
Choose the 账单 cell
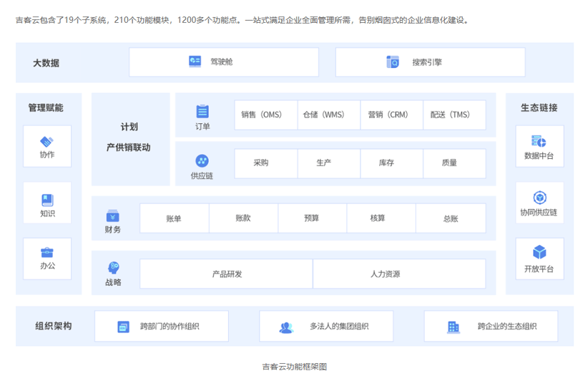coord(175,218)
